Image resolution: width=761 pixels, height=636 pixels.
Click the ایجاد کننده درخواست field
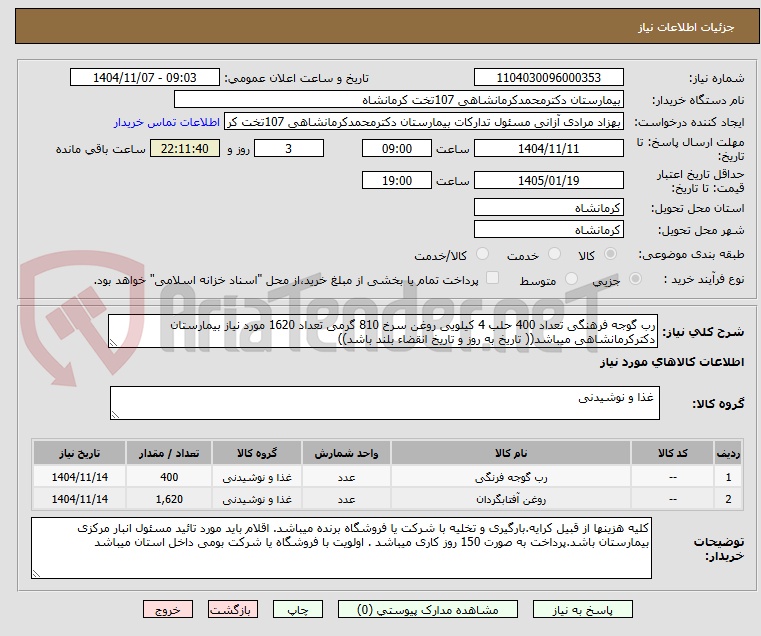click(424, 122)
